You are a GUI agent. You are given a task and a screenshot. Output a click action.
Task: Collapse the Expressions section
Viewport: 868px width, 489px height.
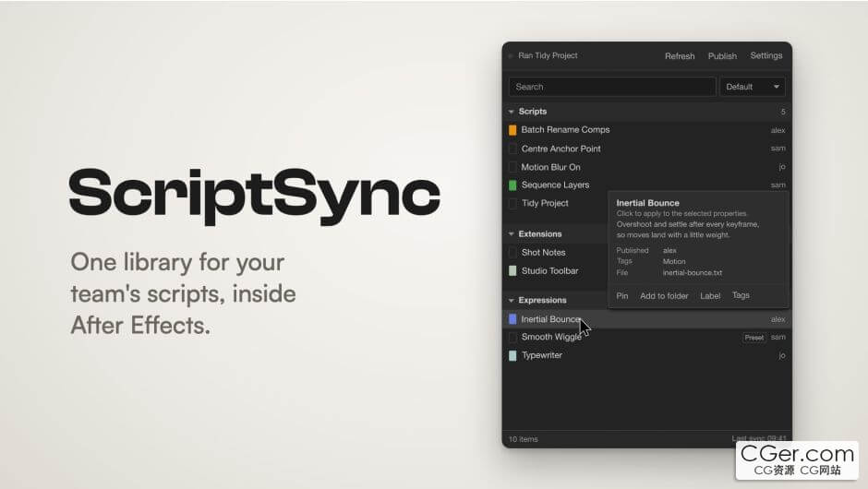[x=511, y=301]
